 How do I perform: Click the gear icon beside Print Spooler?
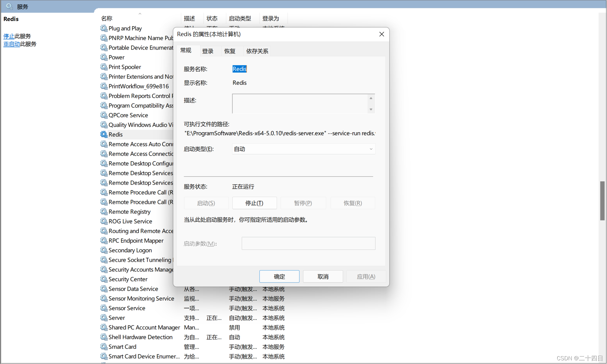(104, 67)
